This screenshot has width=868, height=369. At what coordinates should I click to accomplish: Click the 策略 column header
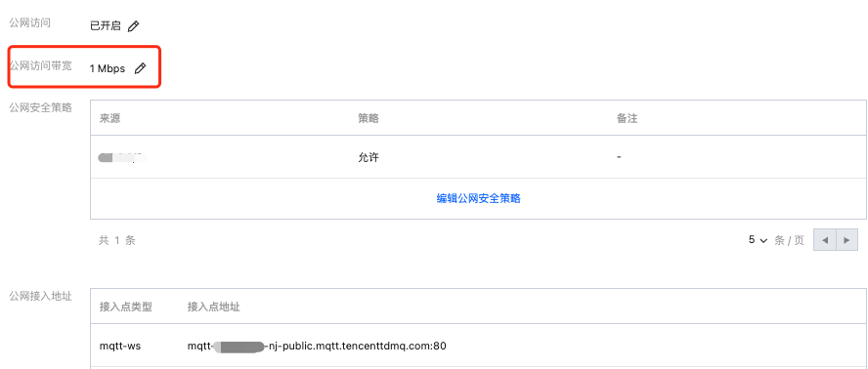point(369,118)
